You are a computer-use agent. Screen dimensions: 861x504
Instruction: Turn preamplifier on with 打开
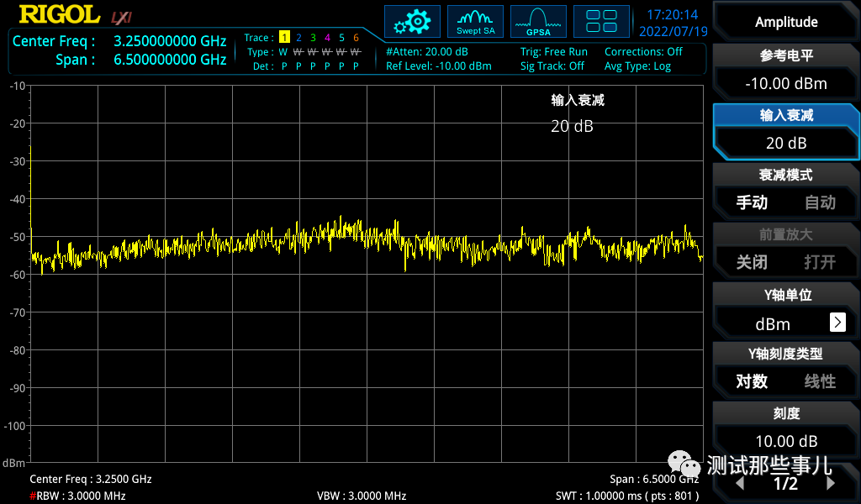[x=820, y=262]
